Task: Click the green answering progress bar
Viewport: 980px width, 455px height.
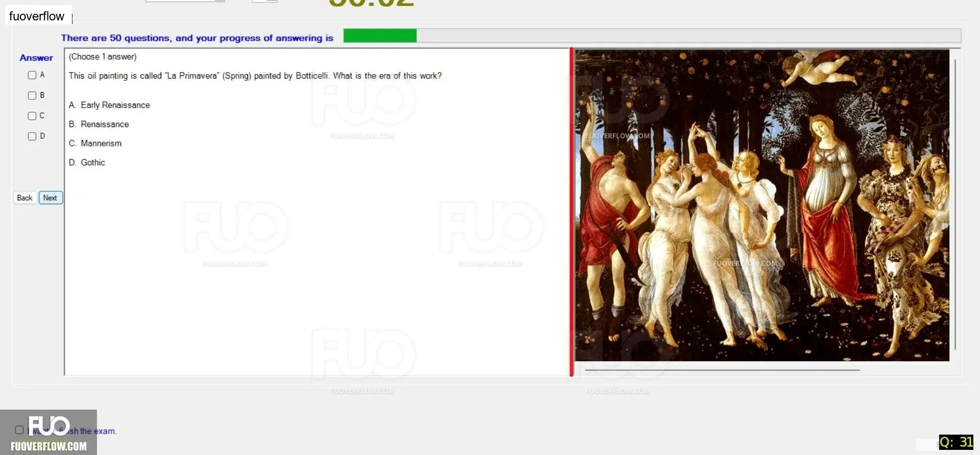Action: click(x=380, y=36)
